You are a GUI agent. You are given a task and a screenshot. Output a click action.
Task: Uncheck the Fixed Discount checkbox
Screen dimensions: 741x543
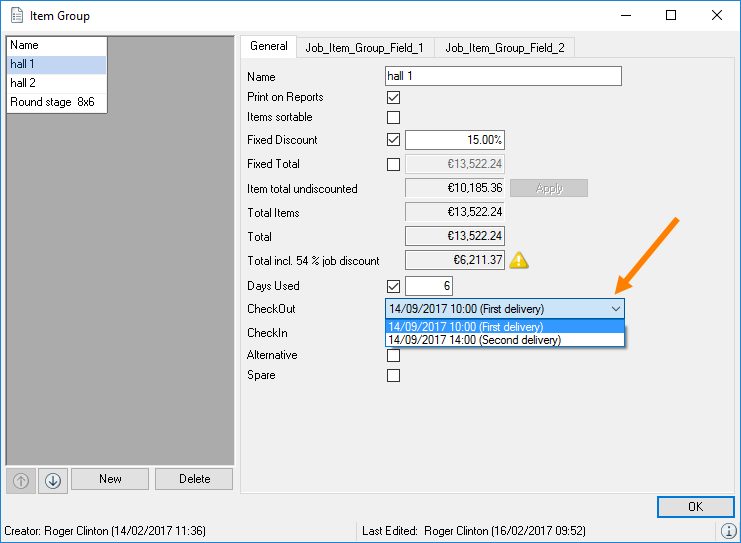pyautogui.click(x=393, y=140)
